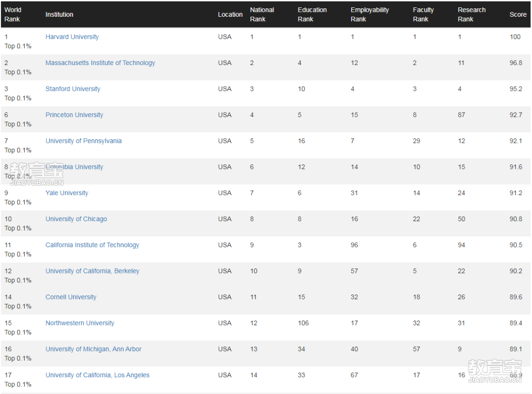Follow the Columbia University link
This screenshot has width=532, height=394.
point(74,167)
